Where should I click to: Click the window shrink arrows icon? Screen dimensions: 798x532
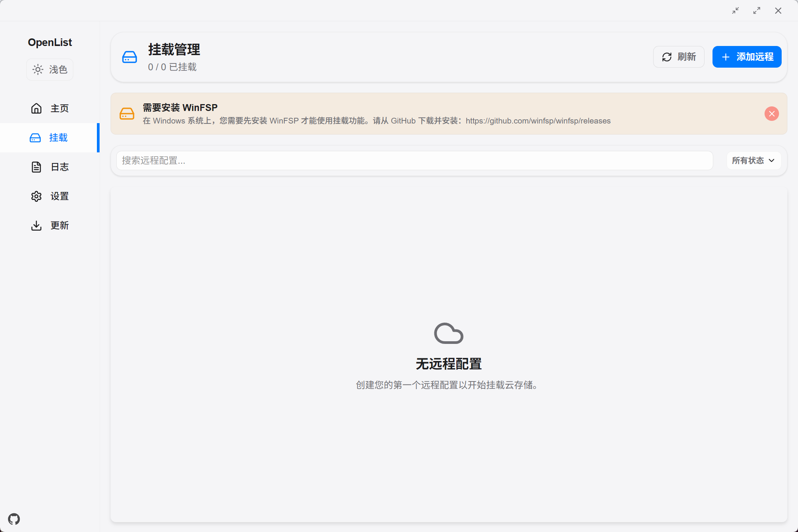coord(736,11)
